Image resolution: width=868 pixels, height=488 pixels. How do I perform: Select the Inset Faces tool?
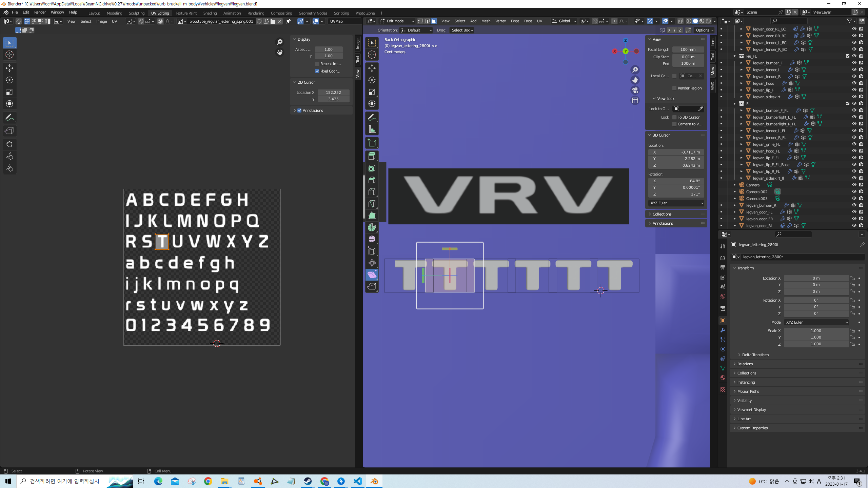point(372,168)
